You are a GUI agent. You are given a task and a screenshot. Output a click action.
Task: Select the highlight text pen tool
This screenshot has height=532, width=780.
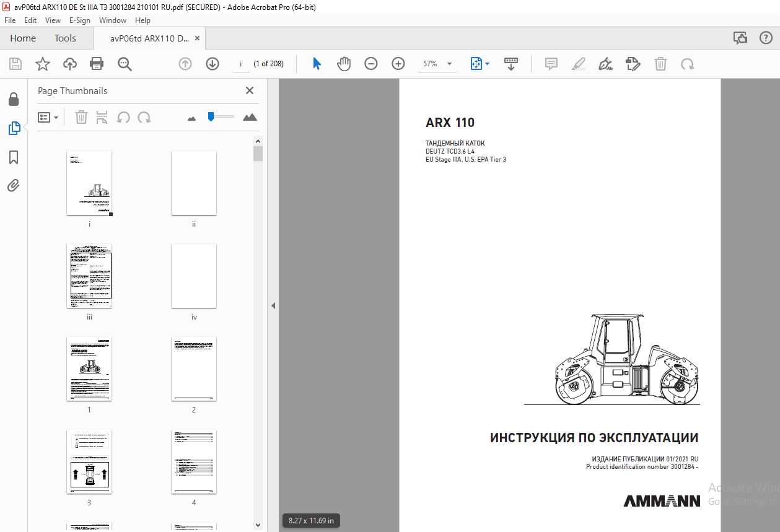(x=579, y=64)
